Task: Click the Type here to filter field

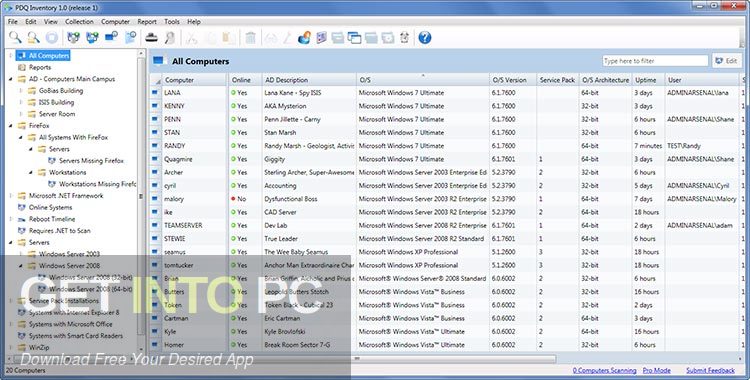Action: (655, 61)
